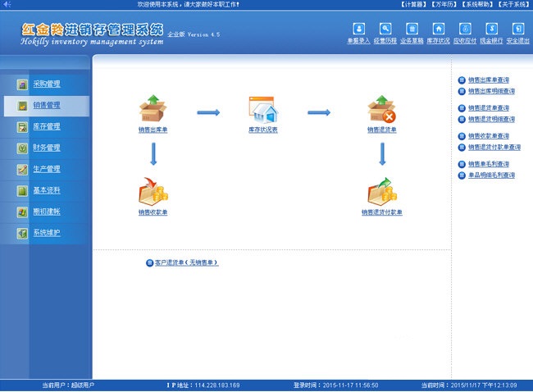
Task: Click the 财务管理 sidebar icon
Action: pos(22,148)
